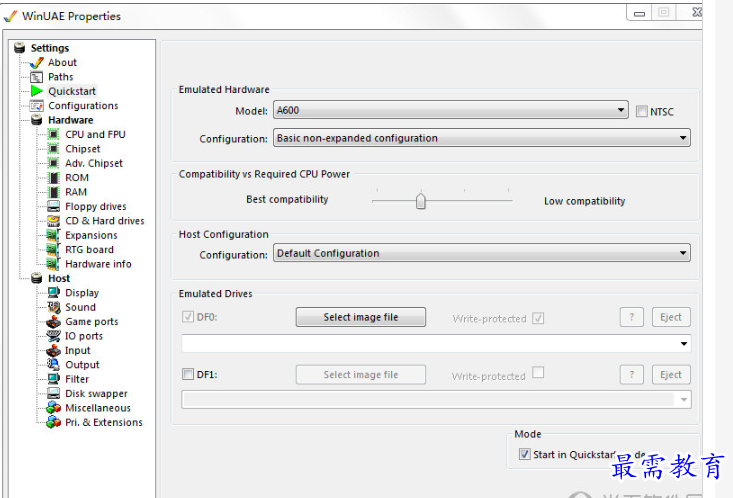Open the Adv. Chipset icon
This screenshot has width=733, height=498.
(x=54, y=163)
